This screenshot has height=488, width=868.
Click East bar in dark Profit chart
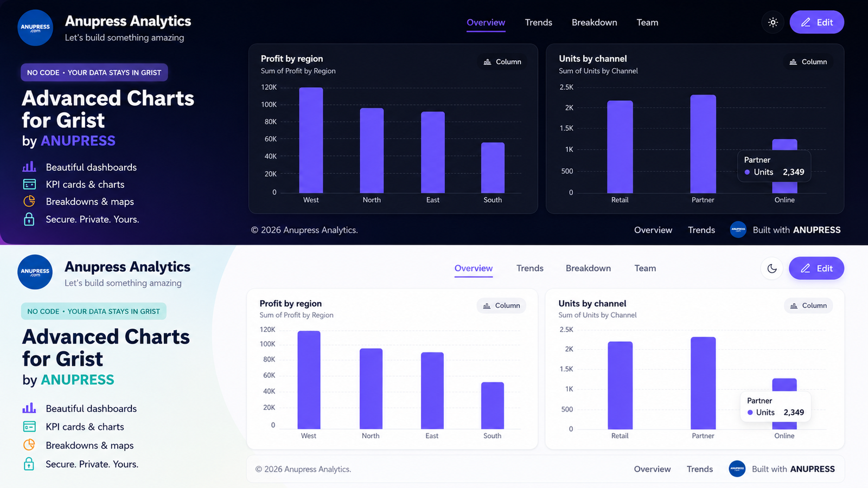tap(432, 152)
